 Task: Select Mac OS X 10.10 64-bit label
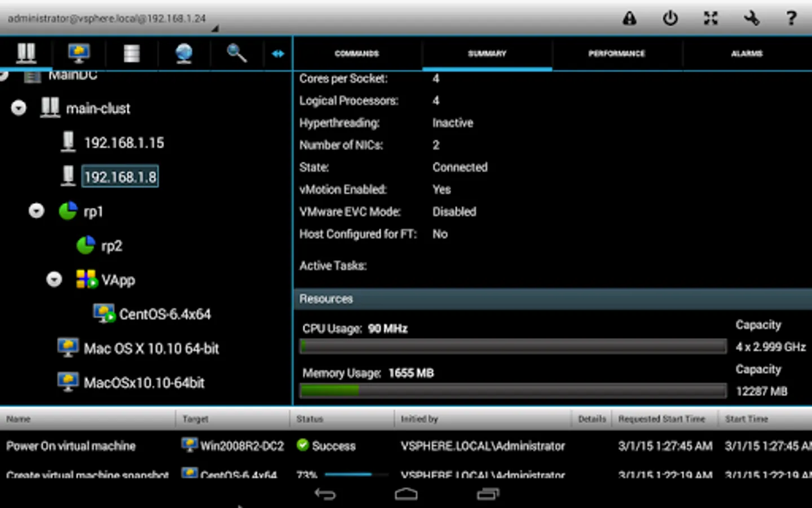151,349
